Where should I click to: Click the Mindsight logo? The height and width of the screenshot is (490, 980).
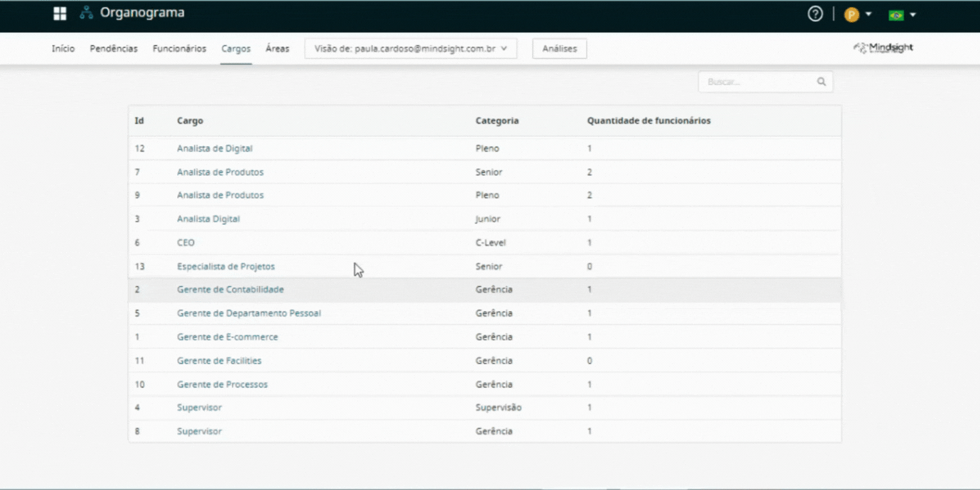pyautogui.click(x=883, y=48)
